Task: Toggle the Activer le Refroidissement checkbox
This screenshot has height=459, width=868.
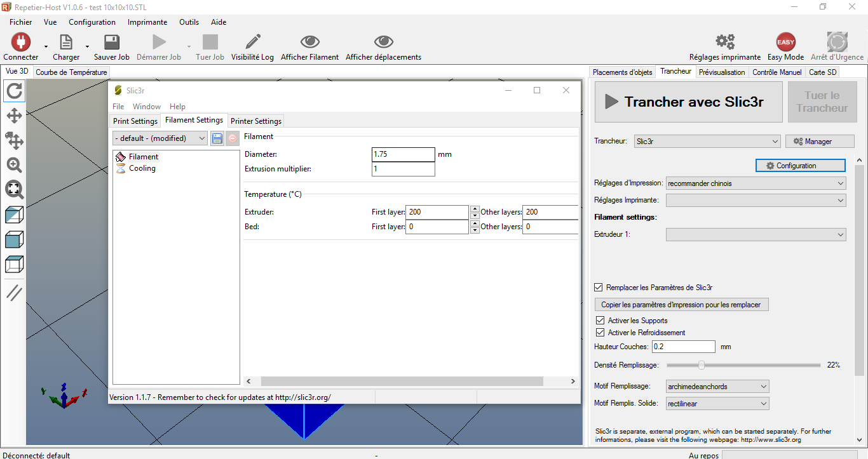Action: pos(600,333)
